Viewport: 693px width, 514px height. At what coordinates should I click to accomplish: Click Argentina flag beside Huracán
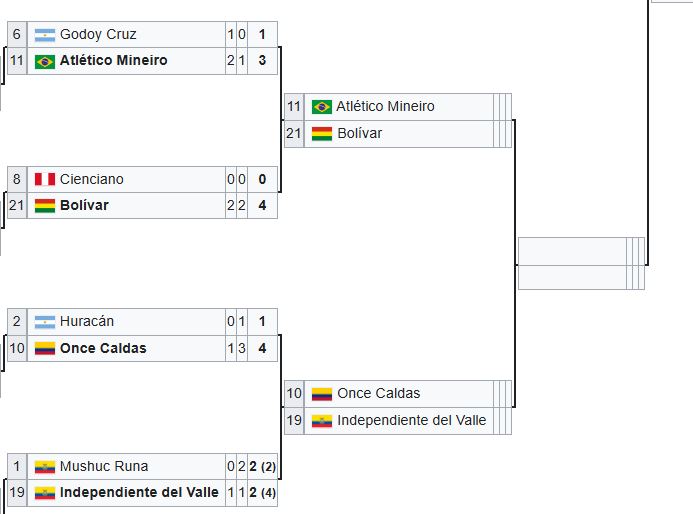(x=44, y=322)
